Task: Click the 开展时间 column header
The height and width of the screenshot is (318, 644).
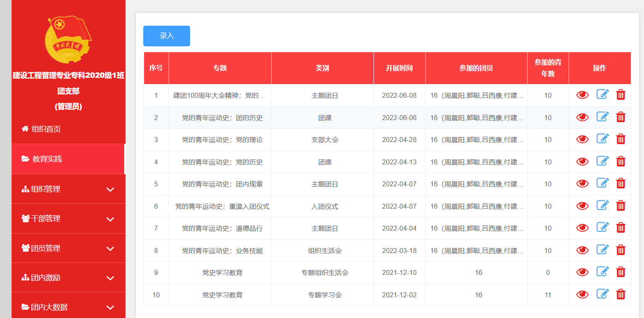Action: pos(399,68)
